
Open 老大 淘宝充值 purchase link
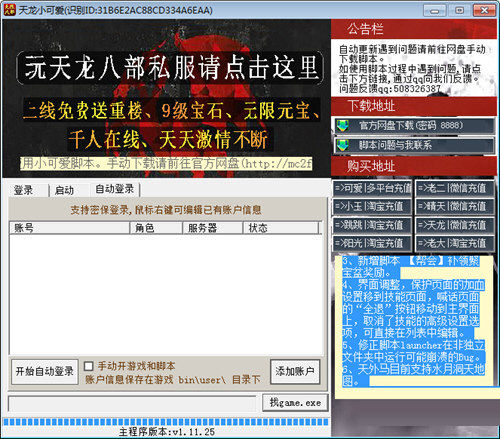point(455,243)
